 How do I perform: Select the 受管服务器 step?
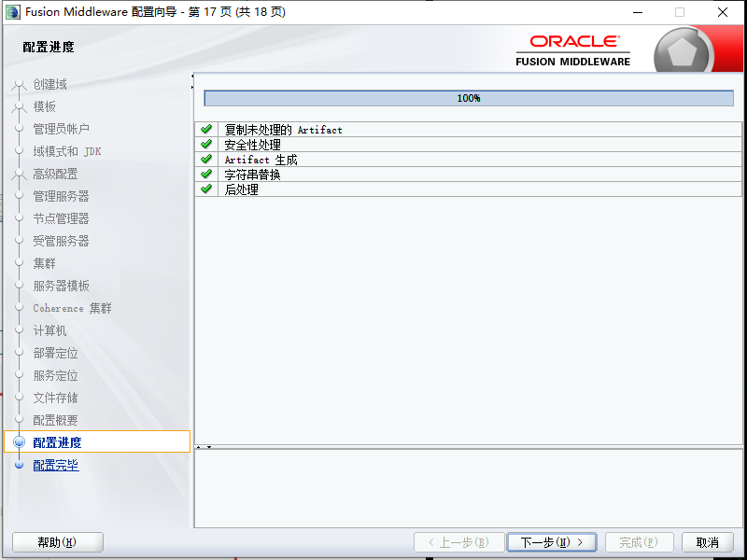(61, 241)
